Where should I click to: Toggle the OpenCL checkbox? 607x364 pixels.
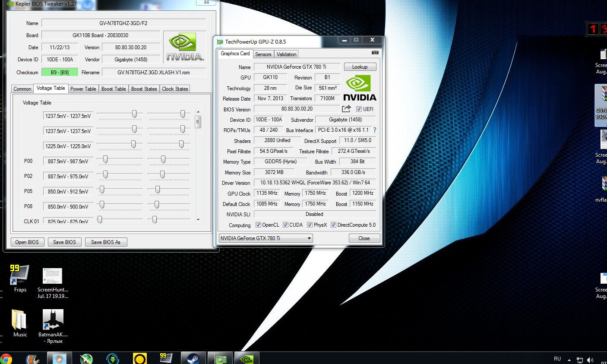point(258,225)
